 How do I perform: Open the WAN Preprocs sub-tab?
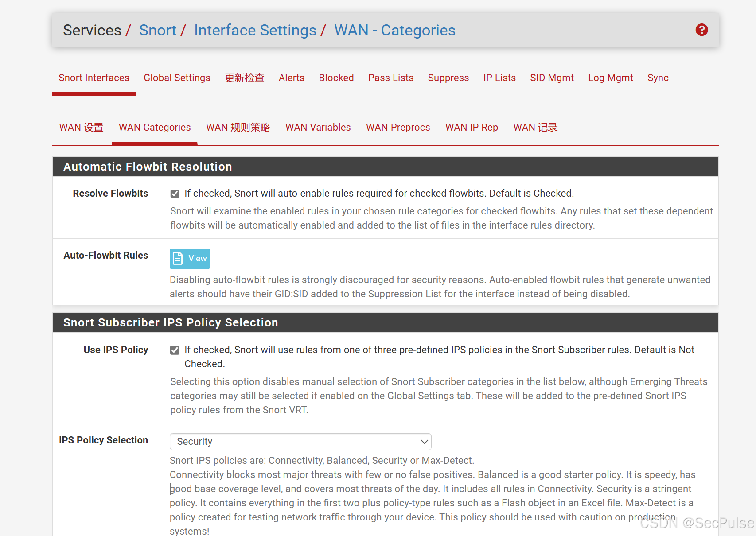pyautogui.click(x=398, y=128)
